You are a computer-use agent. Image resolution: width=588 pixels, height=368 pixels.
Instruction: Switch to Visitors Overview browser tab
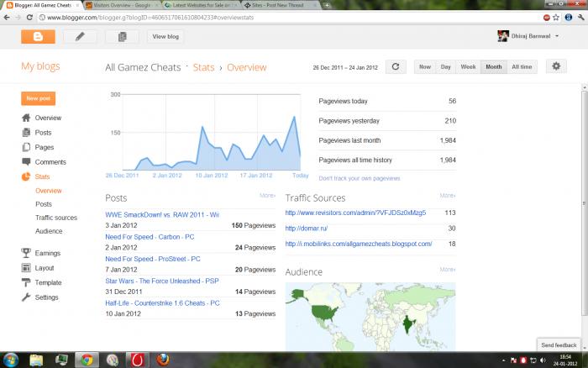(x=121, y=5)
